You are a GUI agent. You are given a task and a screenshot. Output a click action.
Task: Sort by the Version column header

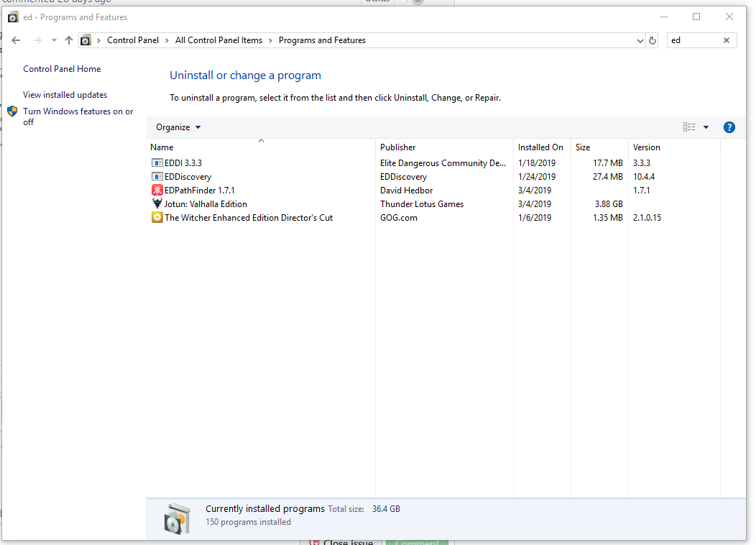[x=674, y=147]
